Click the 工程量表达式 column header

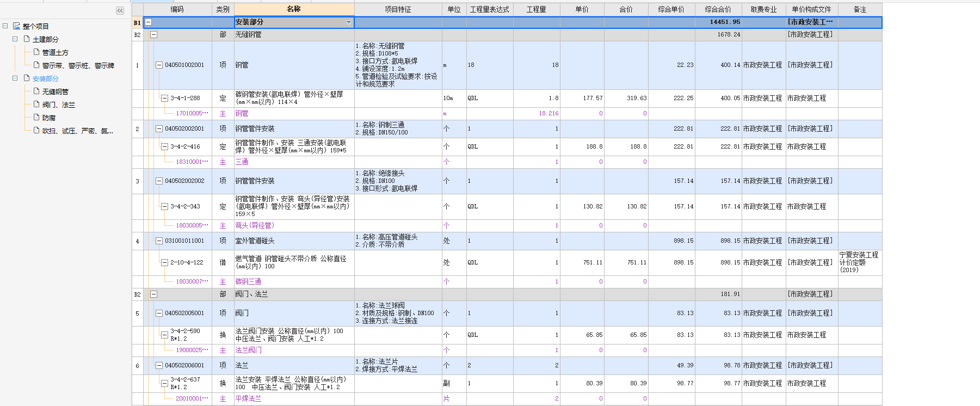(x=490, y=9)
